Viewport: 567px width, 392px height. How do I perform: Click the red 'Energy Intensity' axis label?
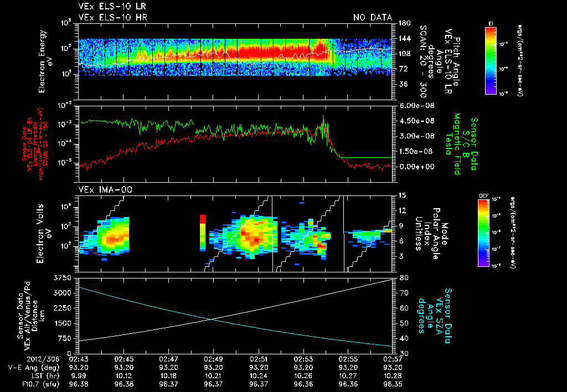point(35,144)
